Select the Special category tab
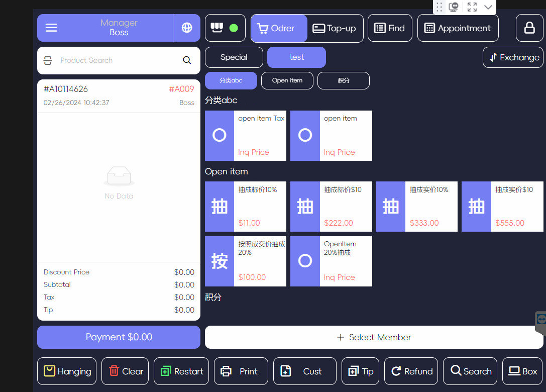 (234, 57)
